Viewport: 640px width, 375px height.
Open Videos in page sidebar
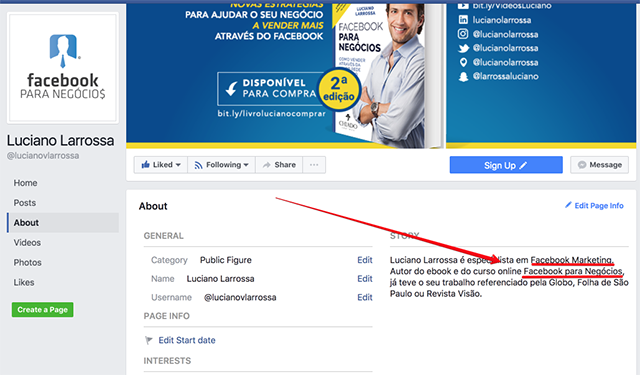tap(27, 243)
